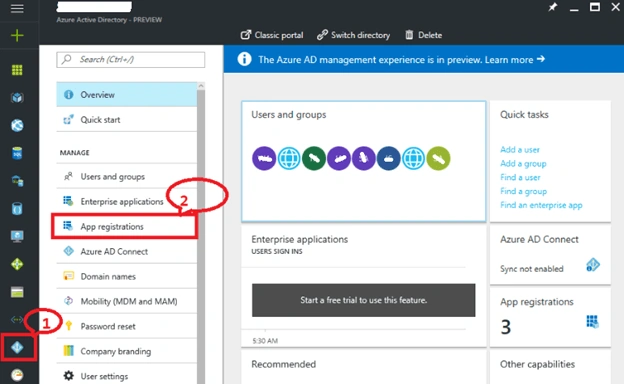624x384 pixels.
Task: Click Delete in the toolbar
Action: click(423, 35)
